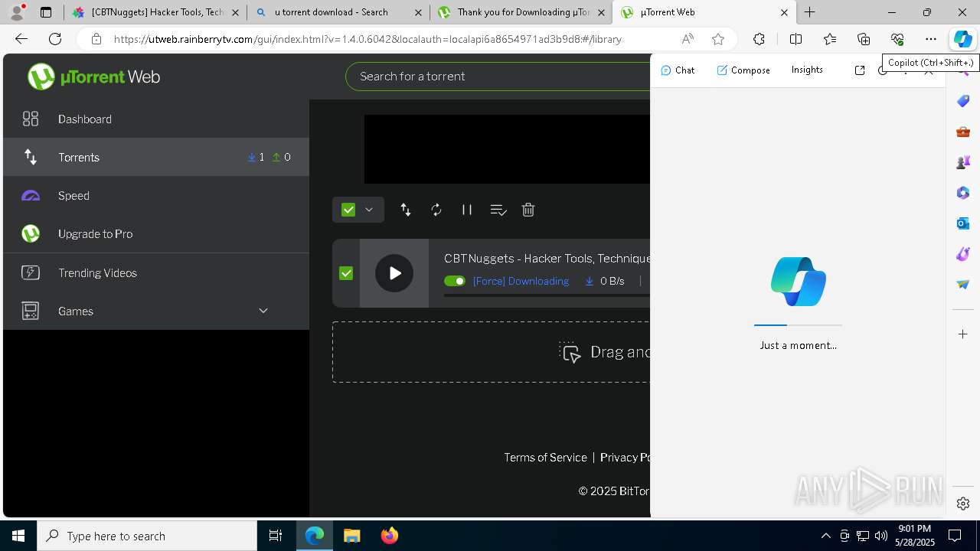This screenshot has height=551, width=980.
Task: Open Tools briefcase icon in Edge sidebar
Action: 963,132
